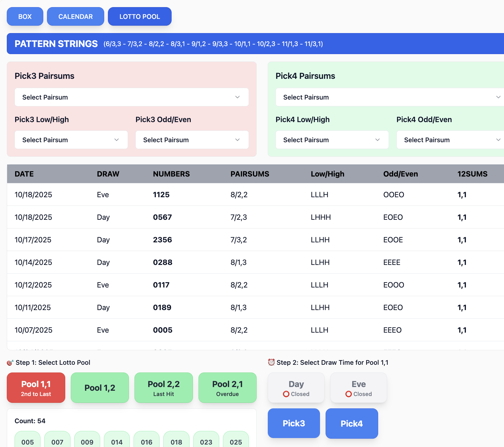Screen dimensions: 504x447
Task: Expand the Pick3 Pairsums dropdown
Action: 131,97
